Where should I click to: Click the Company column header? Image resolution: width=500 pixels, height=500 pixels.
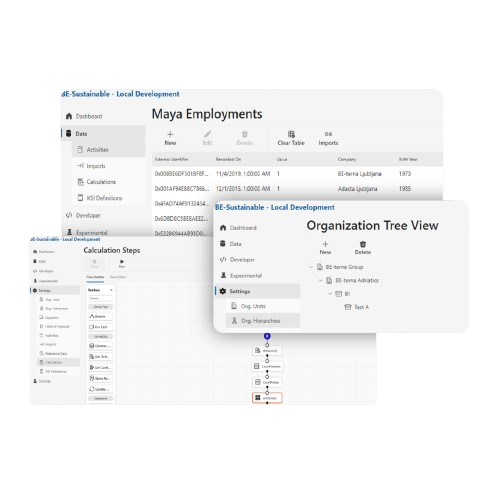[x=347, y=159]
